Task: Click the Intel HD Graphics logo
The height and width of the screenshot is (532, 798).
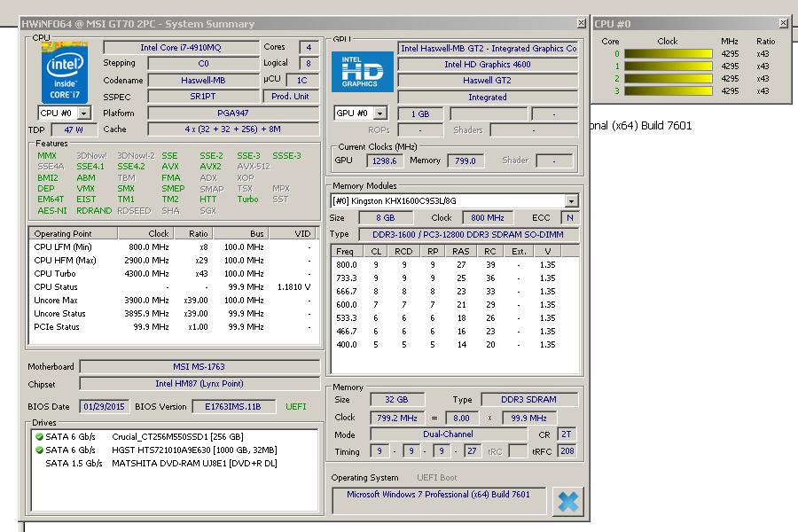Action: (363, 72)
